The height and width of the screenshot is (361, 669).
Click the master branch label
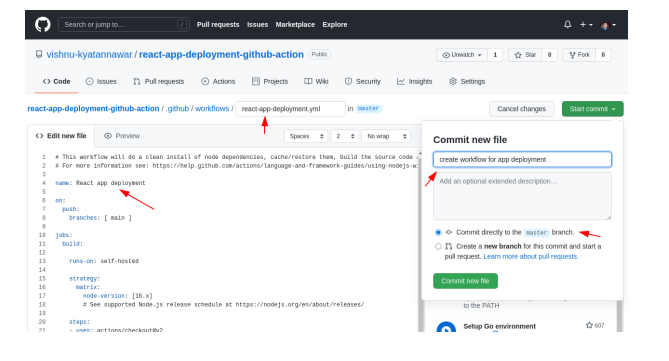pos(368,109)
